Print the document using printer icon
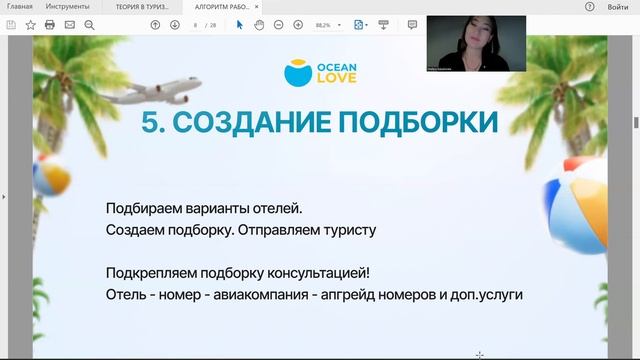The height and width of the screenshot is (360, 640). pyautogui.click(x=50, y=25)
